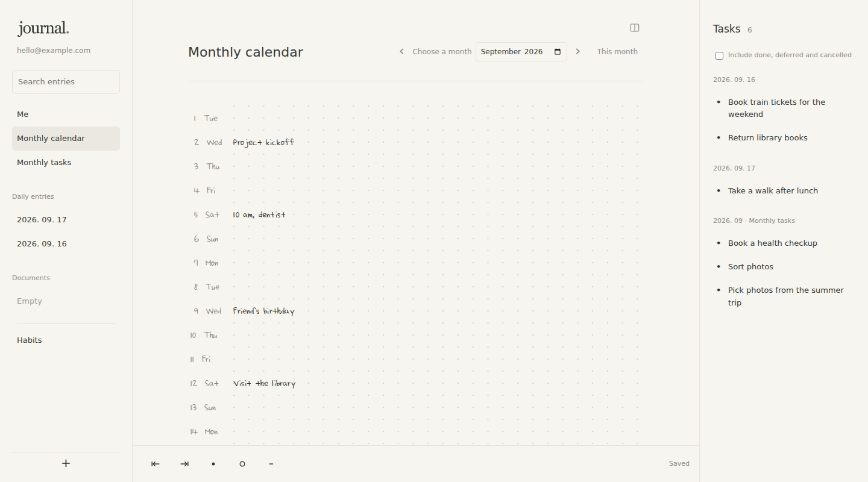Click the Monthly calendar page title
This screenshot has width=868, height=482.
pos(245,52)
